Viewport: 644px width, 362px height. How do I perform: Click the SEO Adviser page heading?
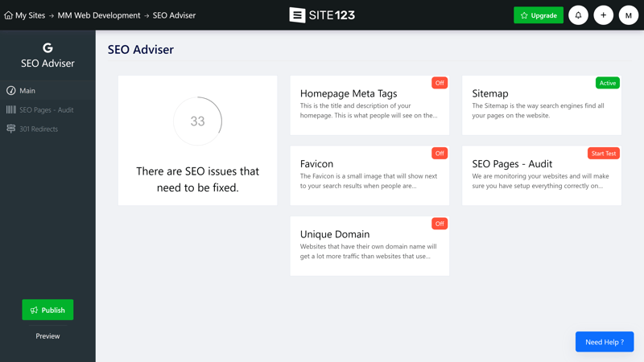pyautogui.click(x=140, y=50)
